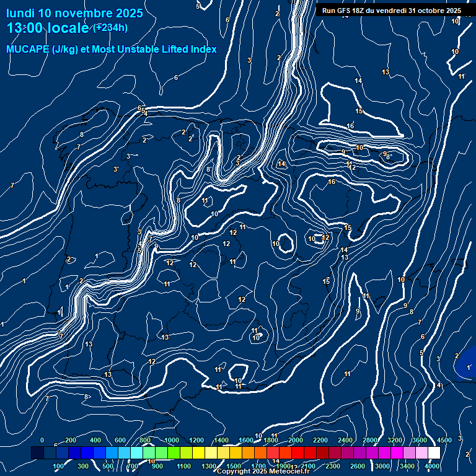Click 'Copyright 2025 Meteociel.fr' text
476x476 pixels.
[x=263, y=471]
